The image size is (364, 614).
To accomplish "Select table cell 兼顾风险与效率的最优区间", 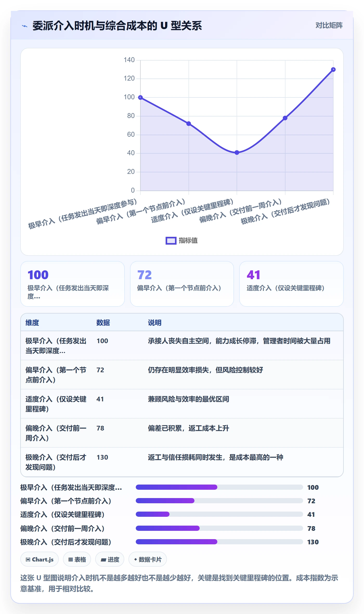I will pos(188,399).
